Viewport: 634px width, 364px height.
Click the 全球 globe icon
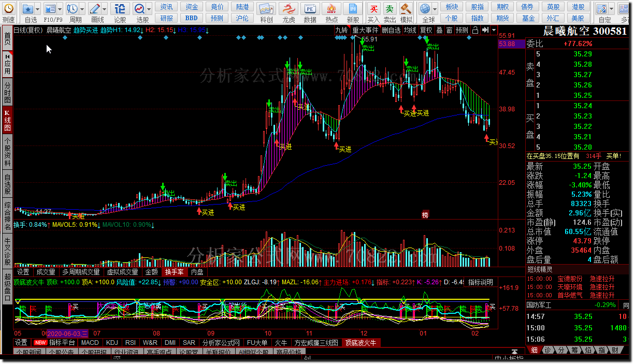point(425,9)
